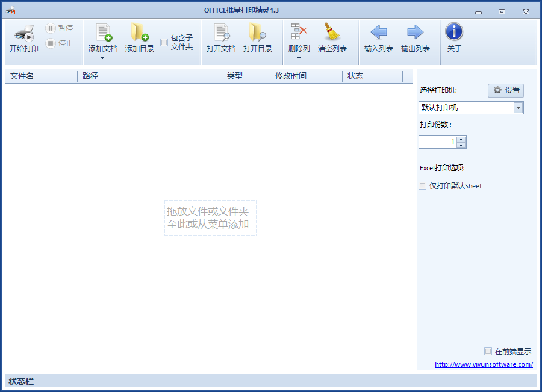Image resolution: width=542 pixels, height=392 pixels.
Task: Click the 暂停 pause button
Action: click(x=59, y=28)
